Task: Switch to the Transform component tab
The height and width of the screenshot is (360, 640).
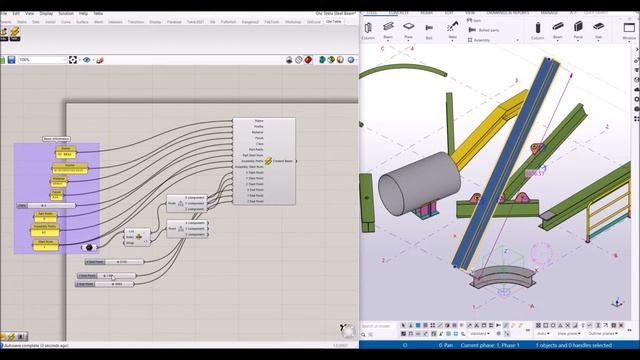Action: point(136,22)
